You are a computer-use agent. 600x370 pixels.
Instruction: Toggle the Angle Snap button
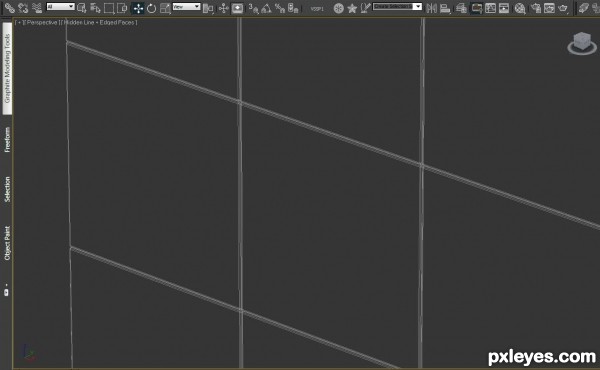tap(266, 8)
